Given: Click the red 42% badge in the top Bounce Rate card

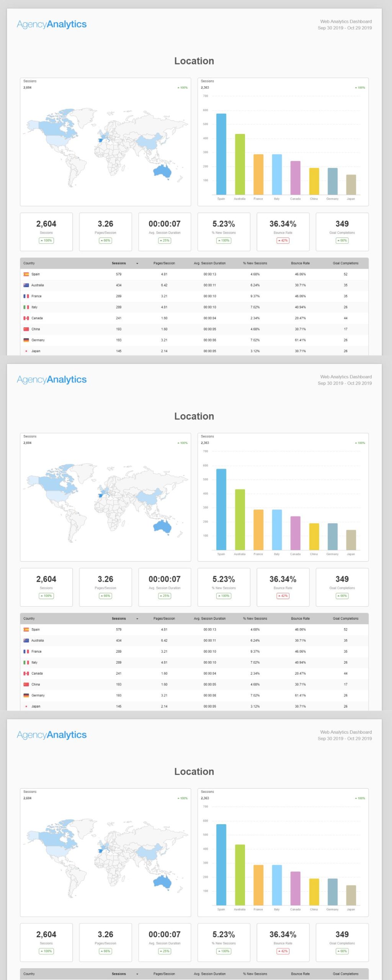Looking at the screenshot, I should tap(283, 241).
